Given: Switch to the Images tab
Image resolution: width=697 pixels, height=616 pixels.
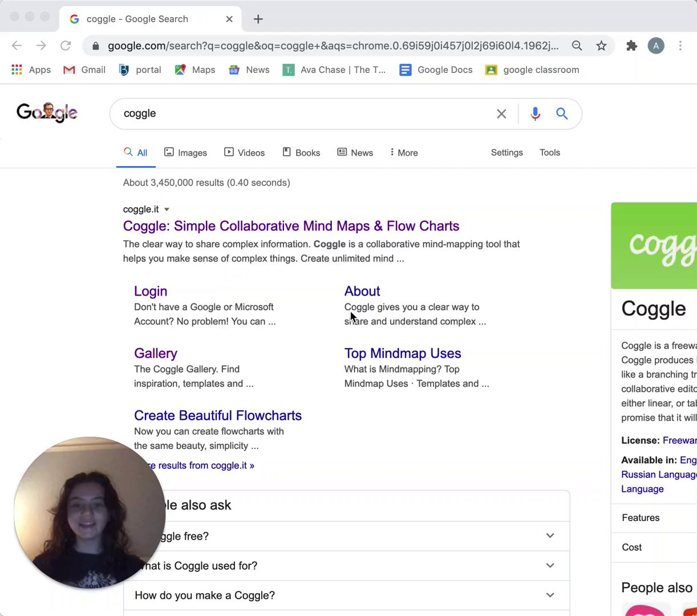Looking at the screenshot, I should point(185,152).
